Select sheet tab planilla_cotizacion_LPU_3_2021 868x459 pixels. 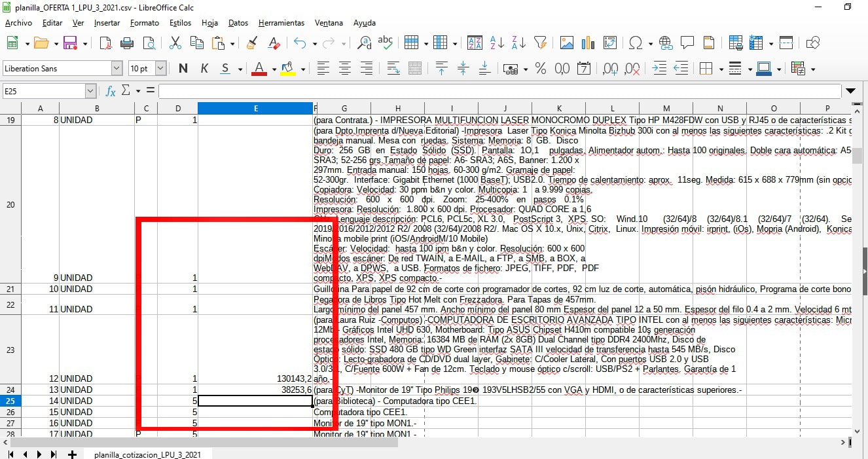[x=147, y=454]
